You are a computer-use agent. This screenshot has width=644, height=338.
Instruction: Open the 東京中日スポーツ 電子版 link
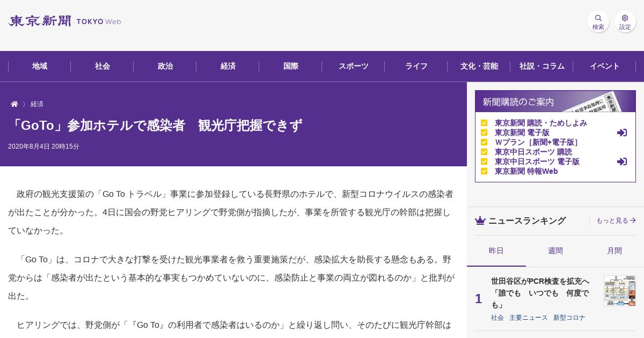pyautogui.click(x=537, y=161)
